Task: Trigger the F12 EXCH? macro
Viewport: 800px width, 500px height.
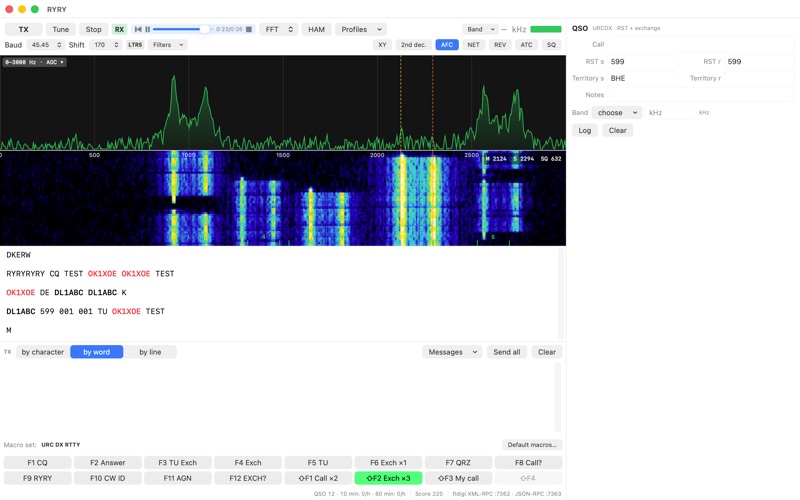Action: pos(248,478)
